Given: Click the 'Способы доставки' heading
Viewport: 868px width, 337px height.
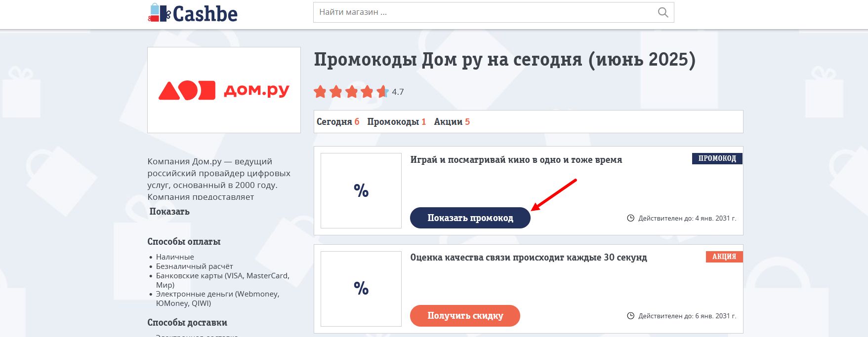Looking at the screenshot, I should [x=187, y=323].
